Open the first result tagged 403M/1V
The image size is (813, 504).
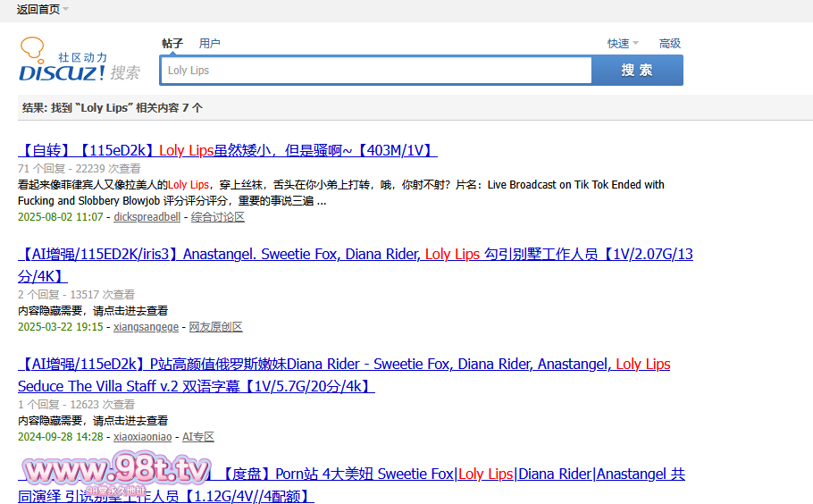(227, 150)
